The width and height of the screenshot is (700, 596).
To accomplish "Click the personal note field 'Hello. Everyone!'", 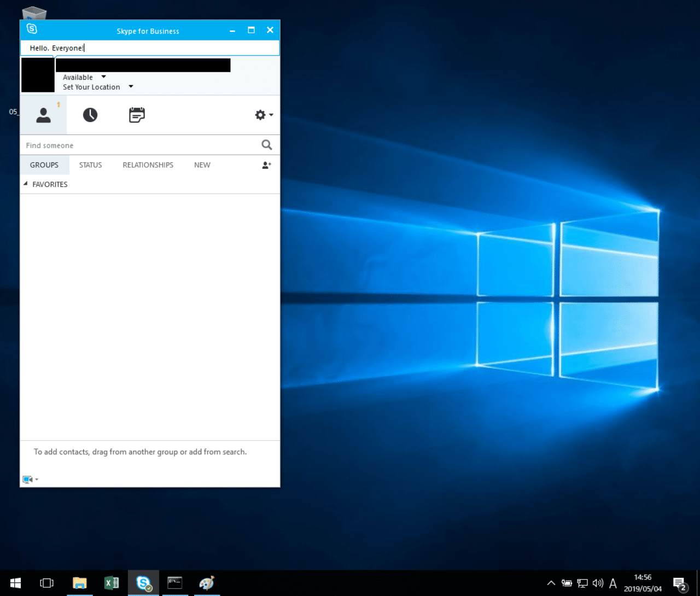I will [x=150, y=48].
